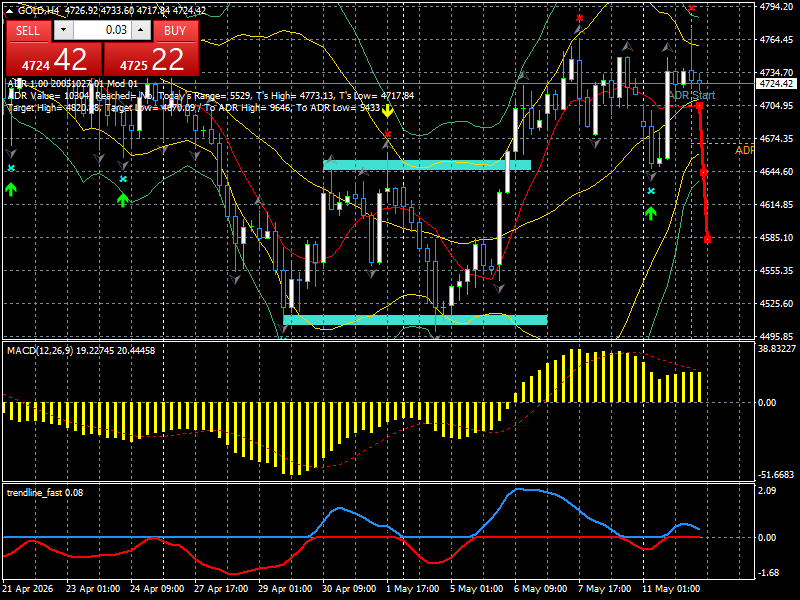Click the middle red square of projection line

(x=704, y=173)
